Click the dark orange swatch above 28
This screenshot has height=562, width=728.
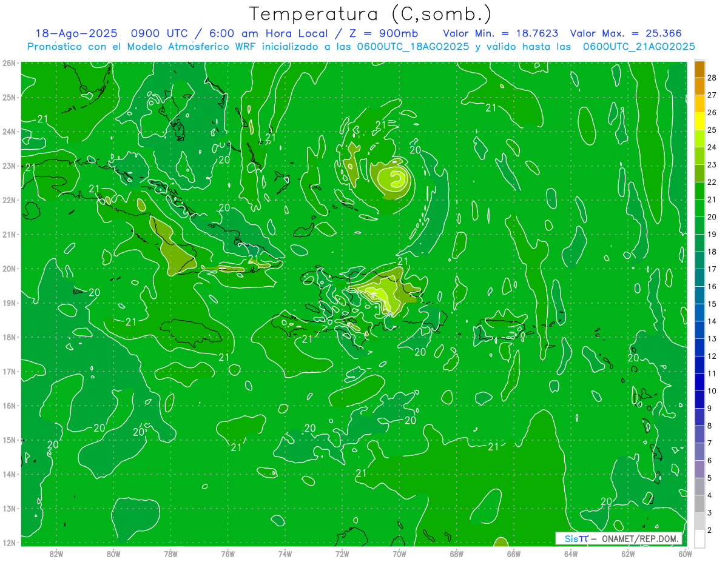[x=699, y=69]
